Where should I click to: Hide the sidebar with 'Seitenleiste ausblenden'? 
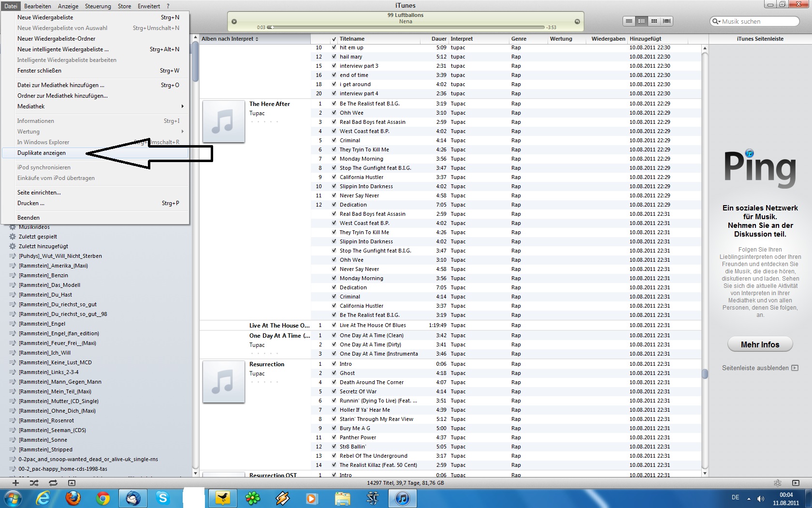click(x=760, y=368)
